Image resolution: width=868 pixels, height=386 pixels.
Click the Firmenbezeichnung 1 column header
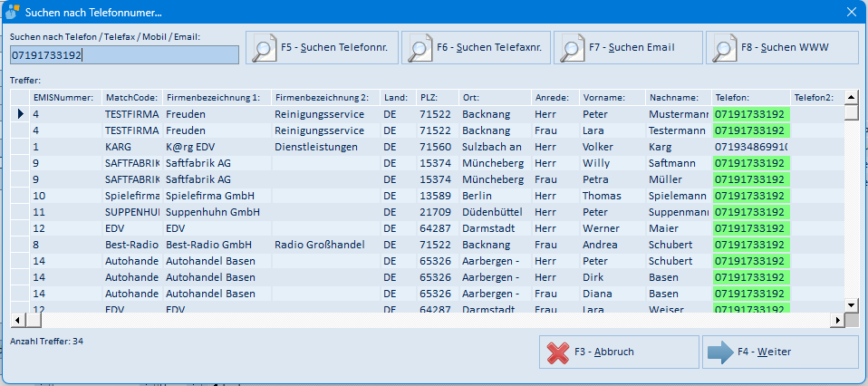point(217,98)
